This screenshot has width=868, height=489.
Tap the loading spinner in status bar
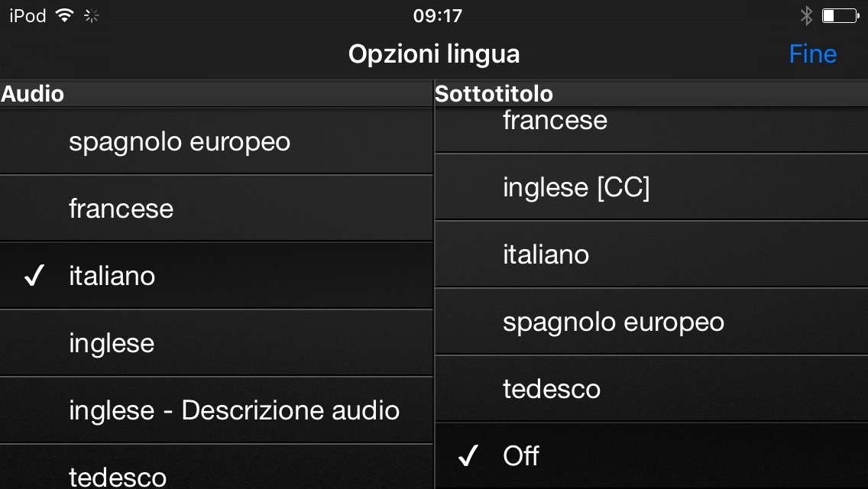click(x=92, y=15)
